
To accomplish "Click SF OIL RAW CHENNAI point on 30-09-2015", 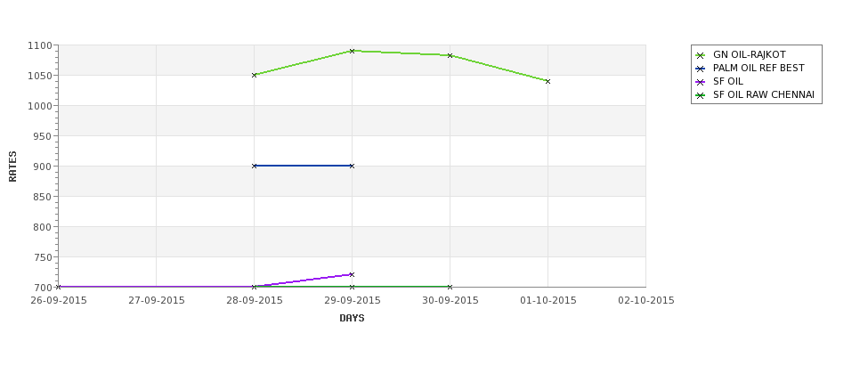I will [x=450, y=287].
